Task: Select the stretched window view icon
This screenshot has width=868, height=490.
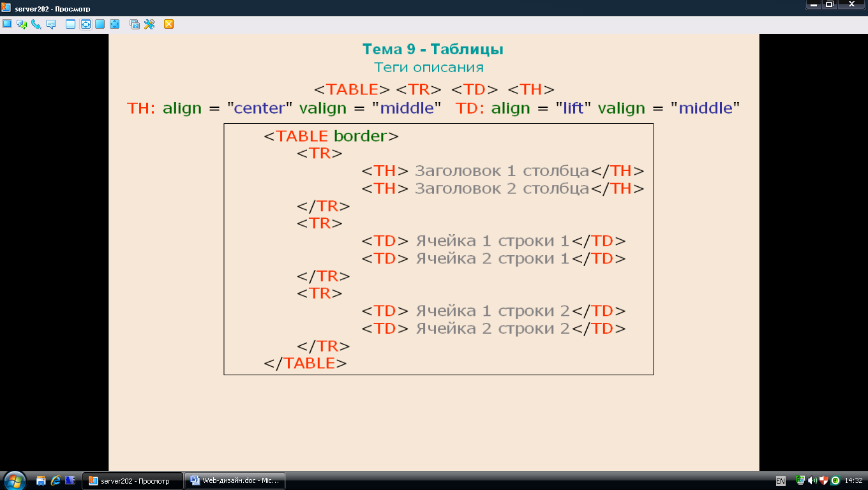Action: [x=86, y=24]
